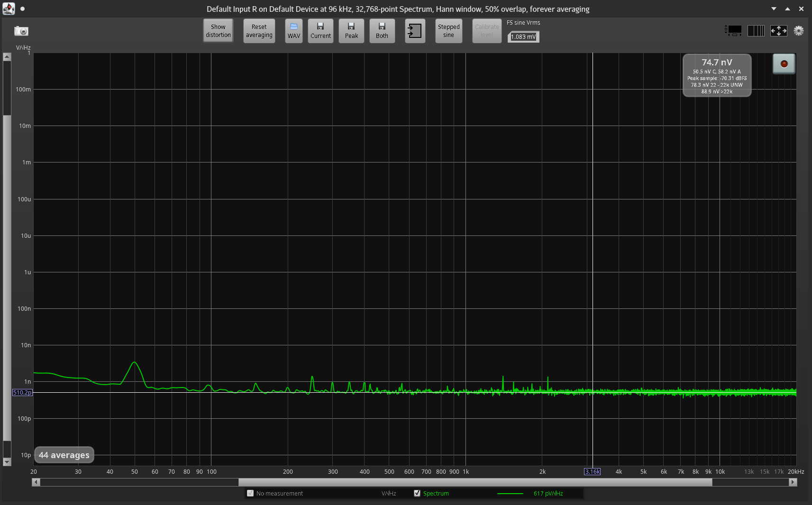Click the V/√Hz axis unit label
812x505 pixels.
tap(23, 48)
